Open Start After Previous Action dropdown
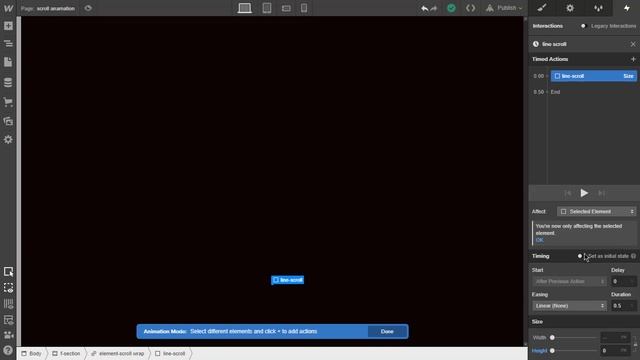640x360 pixels. coord(569,281)
